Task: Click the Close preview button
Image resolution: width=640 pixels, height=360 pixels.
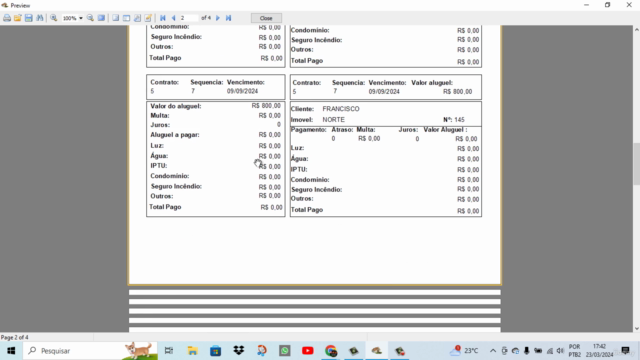Action: click(266, 18)
